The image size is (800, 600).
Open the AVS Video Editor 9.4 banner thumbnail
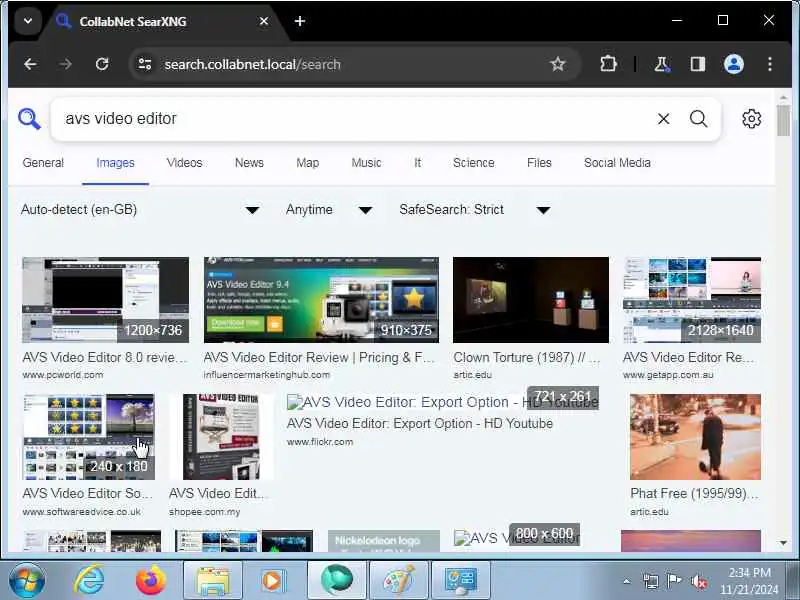321,300
